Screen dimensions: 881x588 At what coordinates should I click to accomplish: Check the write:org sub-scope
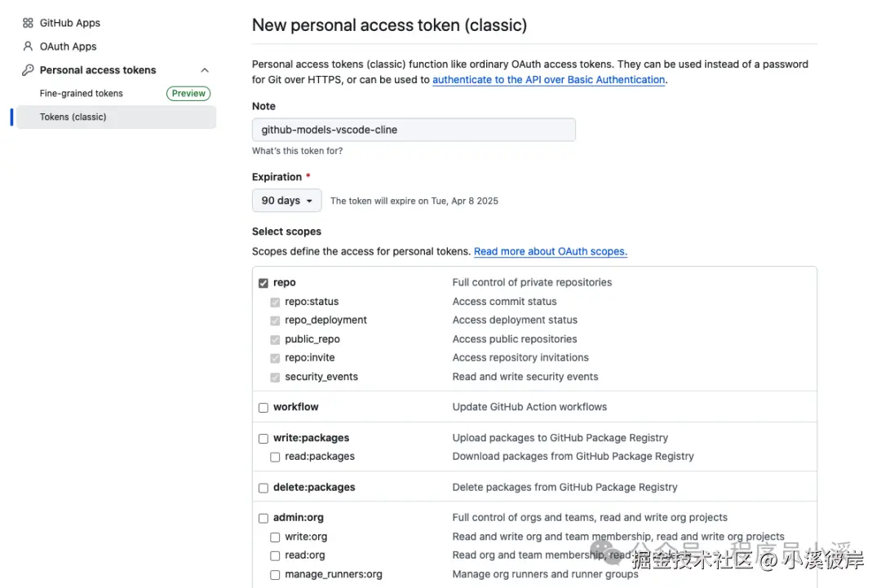(x=275, y=537)
